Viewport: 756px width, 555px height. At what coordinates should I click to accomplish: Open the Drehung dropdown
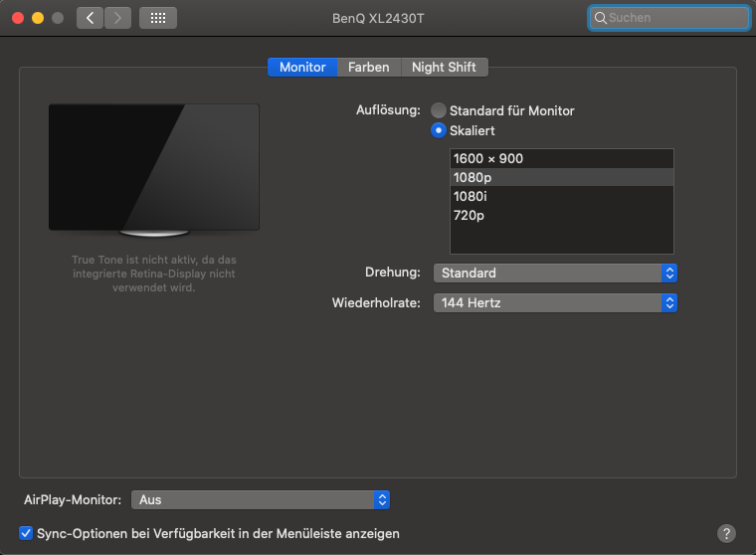point(555,273)
